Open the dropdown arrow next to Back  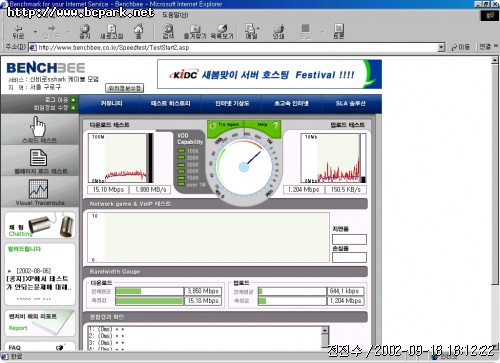pos(35,32)
